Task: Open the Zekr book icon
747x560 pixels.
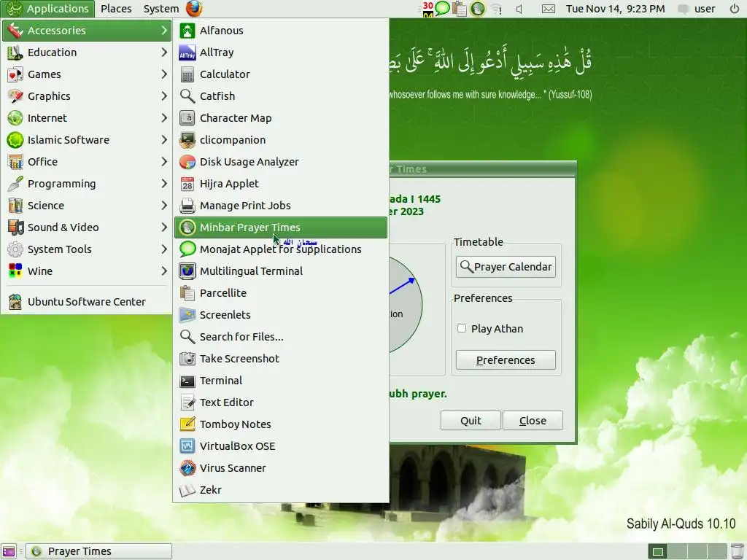Action: coord(187,490)
